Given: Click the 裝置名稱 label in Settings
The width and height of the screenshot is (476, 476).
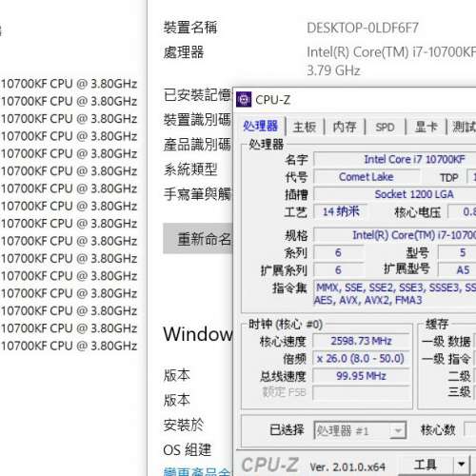Looking at the screenshot, I should pos(190,28).
